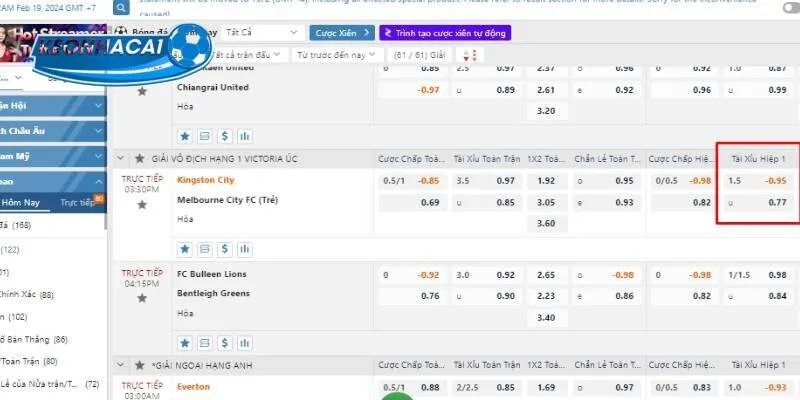800x400 pixels.
Task: Expand the Mỹ sidebar section
Action: pos(53,157)
